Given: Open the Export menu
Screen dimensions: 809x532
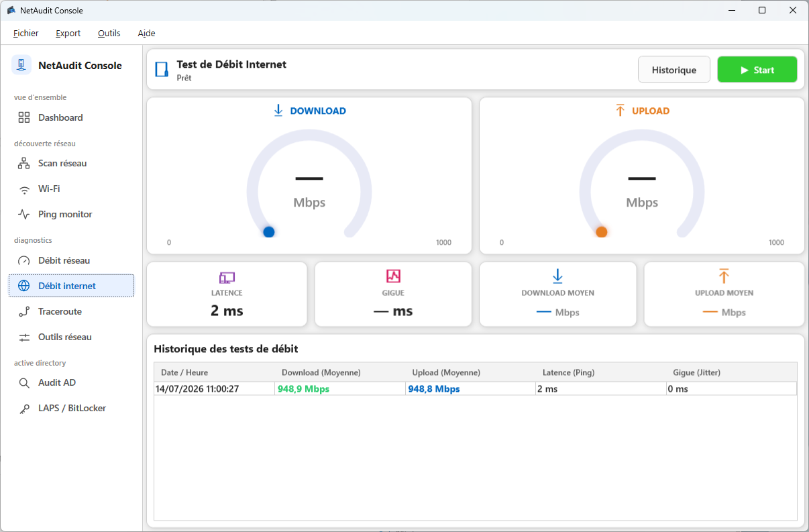Looking at the screenshot, I should point(68,33).
